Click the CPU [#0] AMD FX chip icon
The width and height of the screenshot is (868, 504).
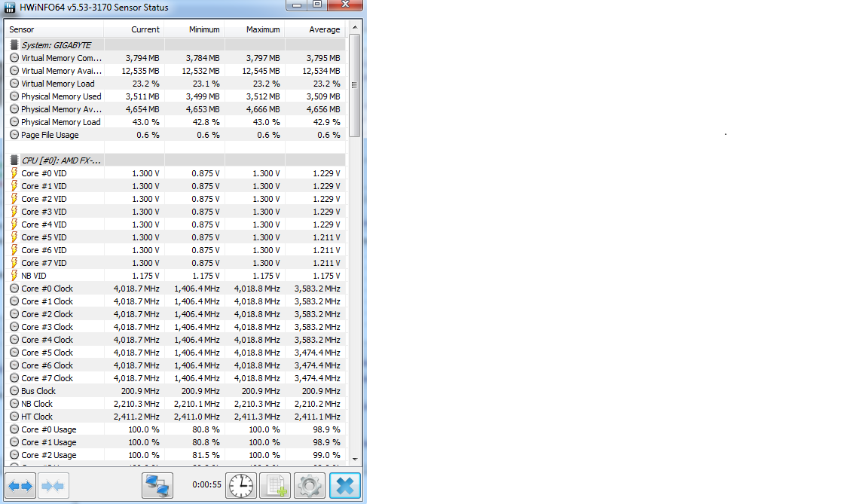[14, 160]
